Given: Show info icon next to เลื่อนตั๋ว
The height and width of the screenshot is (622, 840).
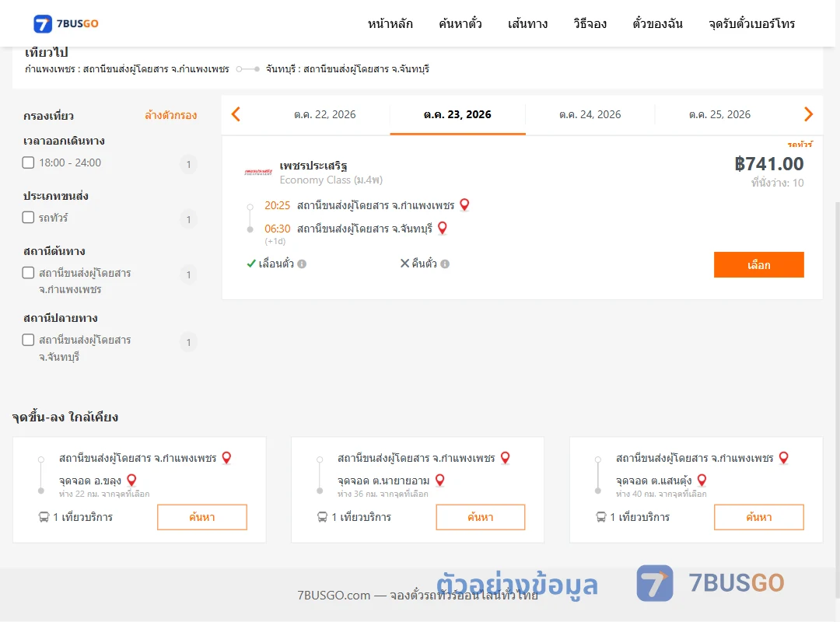Looking at the screenshot, I should [x=302, y=264].
